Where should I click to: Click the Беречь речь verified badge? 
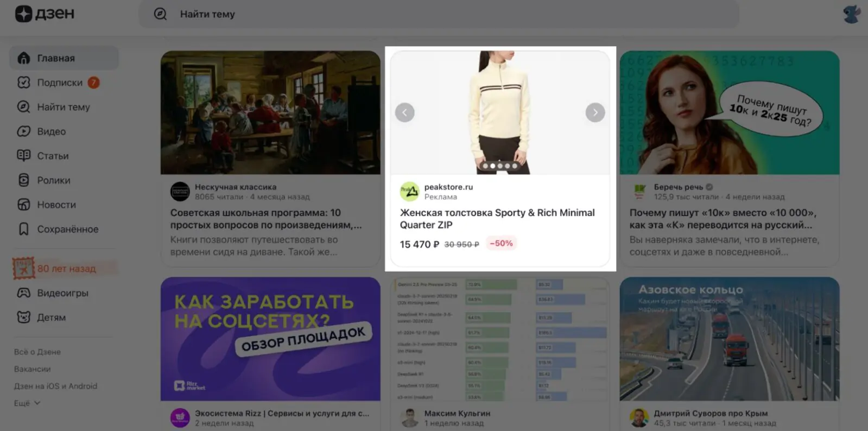(x=709, y=187)
